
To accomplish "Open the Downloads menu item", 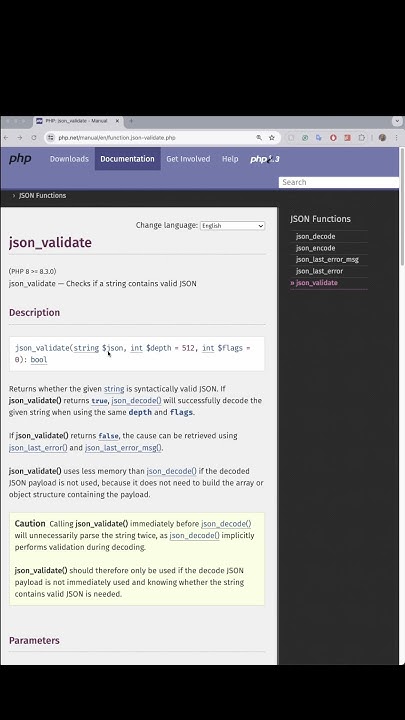I will [x=69, y=159].
